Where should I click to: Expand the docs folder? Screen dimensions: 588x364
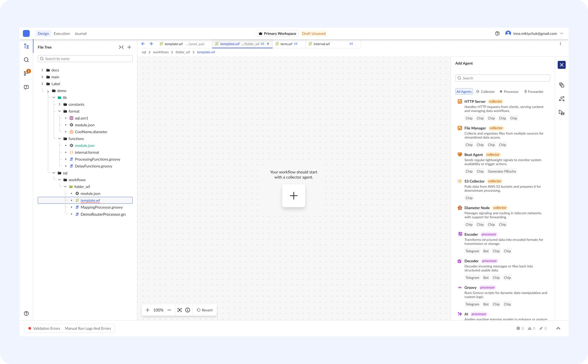[x=42, y=70]
